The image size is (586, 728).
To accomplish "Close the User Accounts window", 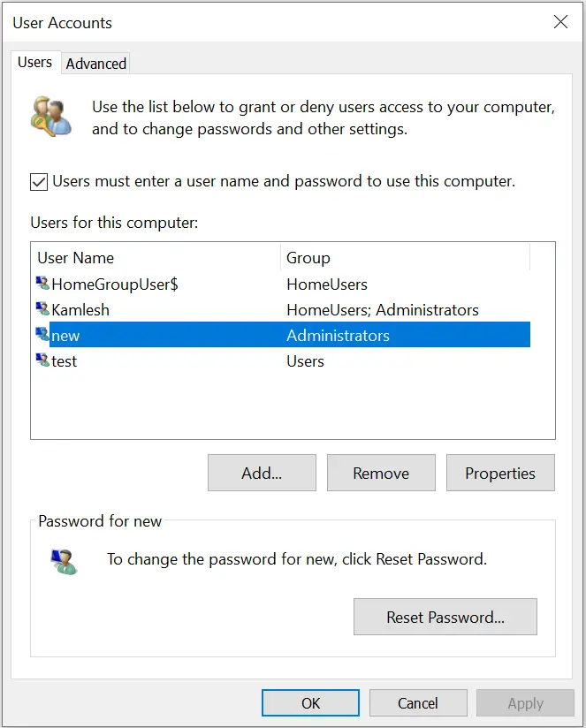I will coord(560,21).
